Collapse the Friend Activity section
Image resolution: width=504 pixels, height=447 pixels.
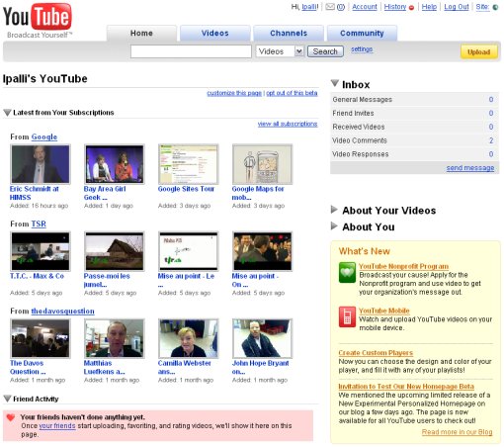(x=7, y=399)
